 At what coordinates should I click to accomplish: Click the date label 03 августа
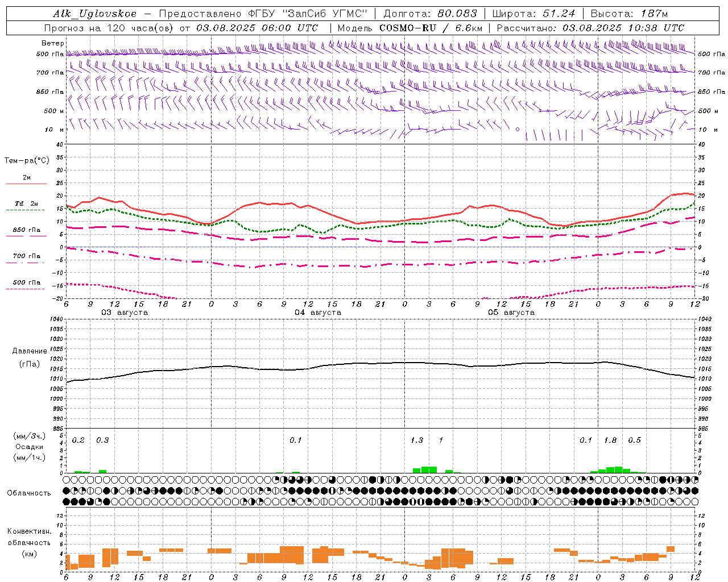125,313
